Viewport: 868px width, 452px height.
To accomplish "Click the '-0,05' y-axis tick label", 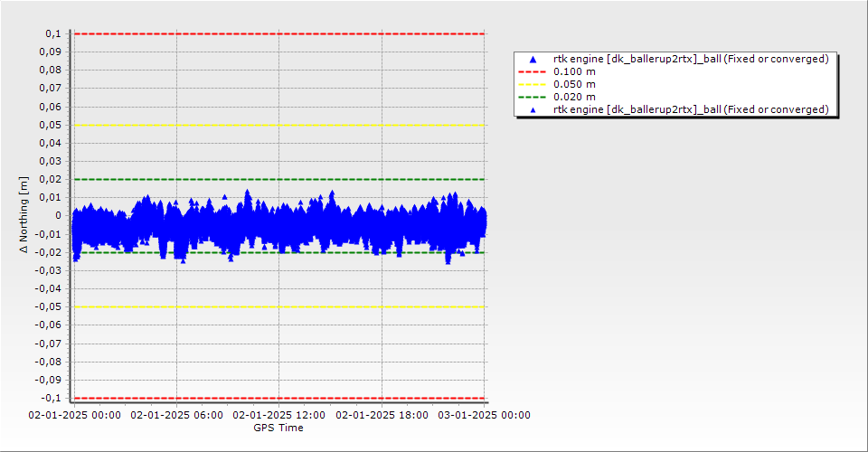I will (x=48, y=306).
